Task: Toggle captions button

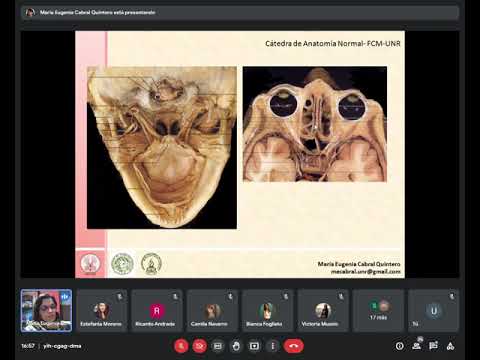Action: [218, 346]
